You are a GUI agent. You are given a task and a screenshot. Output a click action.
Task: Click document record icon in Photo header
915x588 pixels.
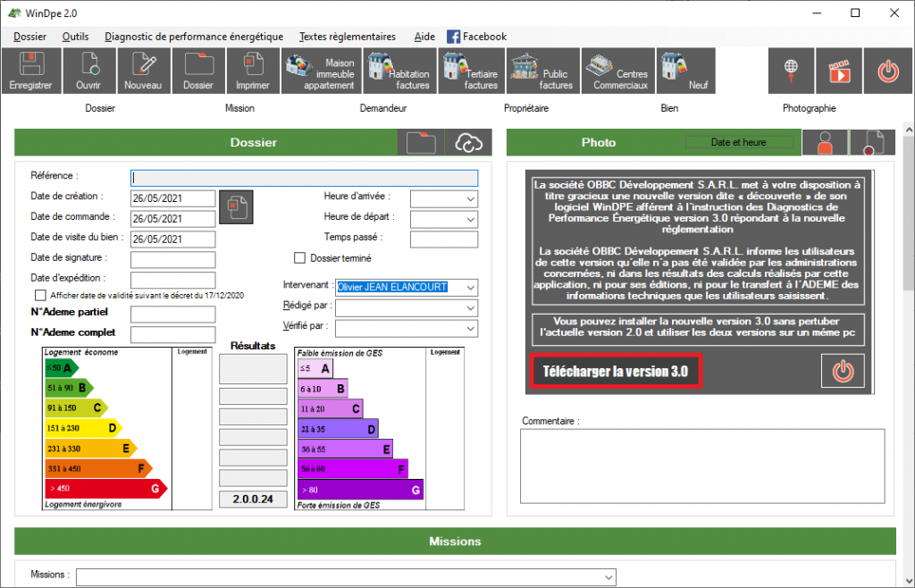[x=872, y=142]
